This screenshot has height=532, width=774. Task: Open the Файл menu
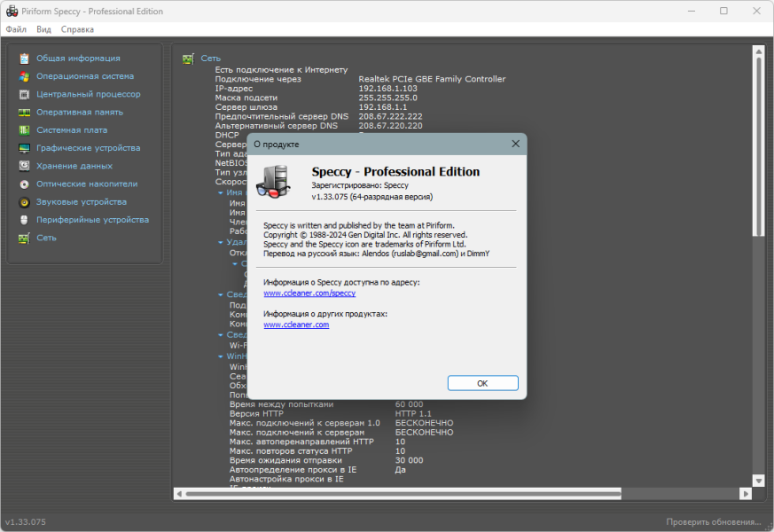[16, 29]
